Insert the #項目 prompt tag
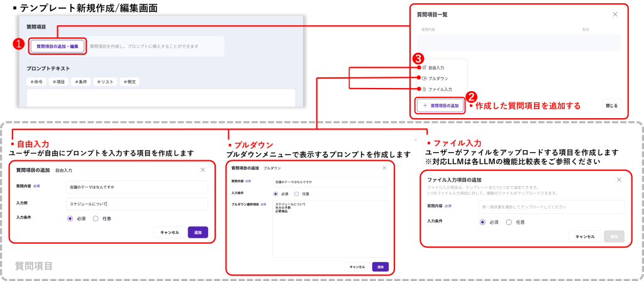Viewport: 644px width, 281px height. tap(60, 82)
